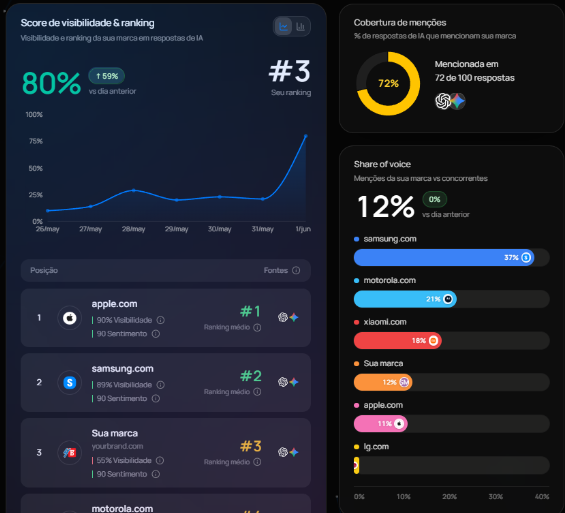Click lg.com legend label
565x513 pixels.
tap(376, 447)
